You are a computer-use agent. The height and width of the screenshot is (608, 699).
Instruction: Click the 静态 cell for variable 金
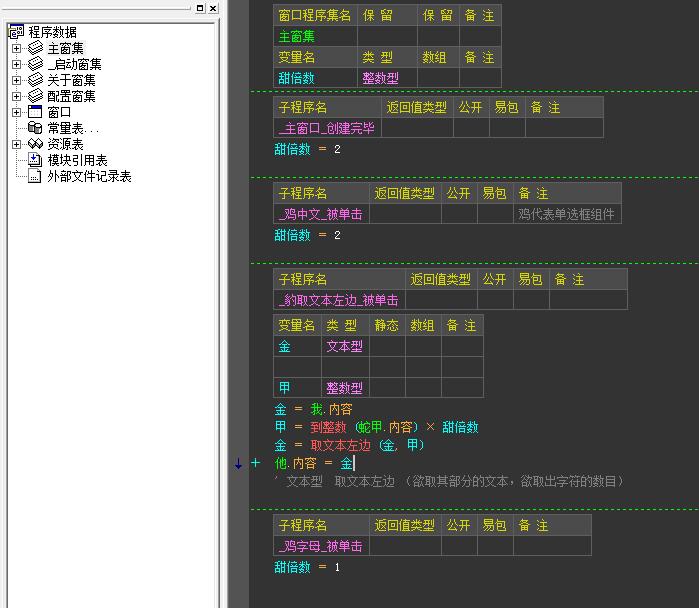point(387,346)
